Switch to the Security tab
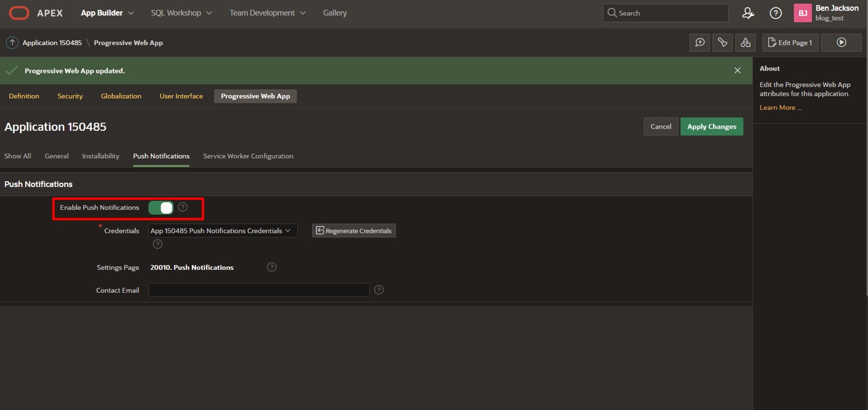This screenshot has height=410, width=868. point(70,96)
